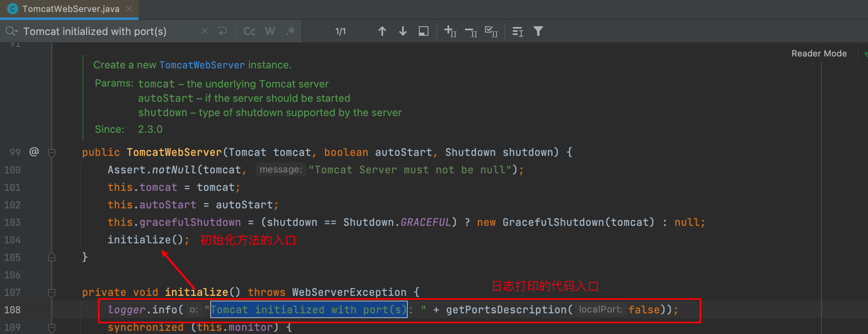Viewport: 868px width, 334px height.
Task: Select all search occurrences
Action: (491, 31)
